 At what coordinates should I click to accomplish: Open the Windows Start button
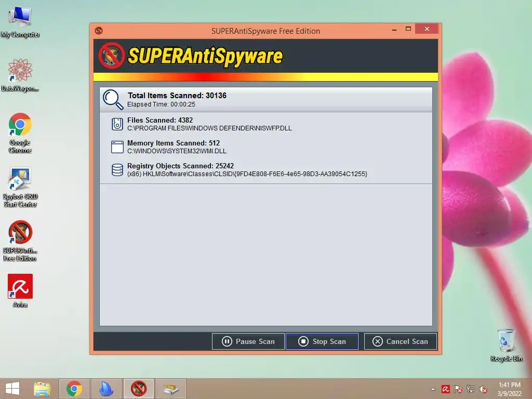[x=12, y=389]
